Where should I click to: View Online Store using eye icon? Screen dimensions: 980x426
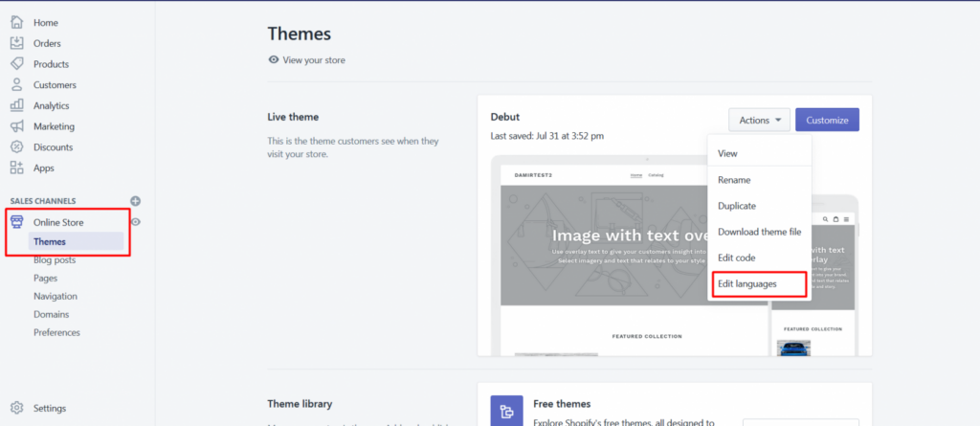pyautogui.click(x=136, y=222)
